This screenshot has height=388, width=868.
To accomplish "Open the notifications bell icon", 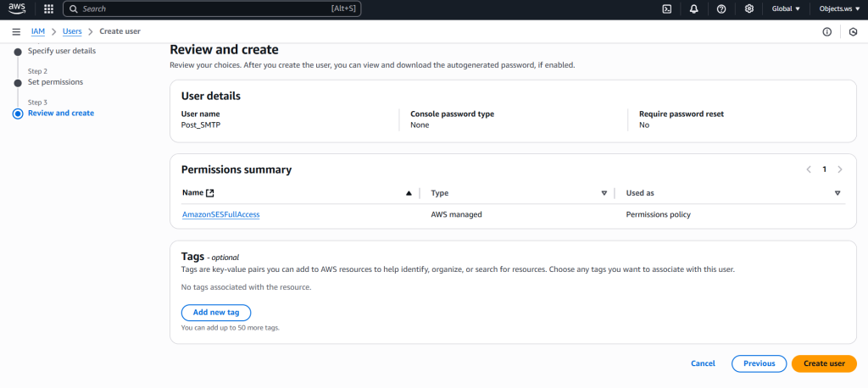I will point(694,9).
